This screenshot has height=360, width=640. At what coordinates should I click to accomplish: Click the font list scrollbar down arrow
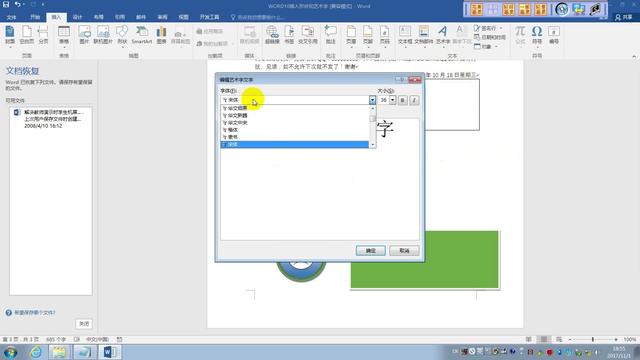coord(372,145)
